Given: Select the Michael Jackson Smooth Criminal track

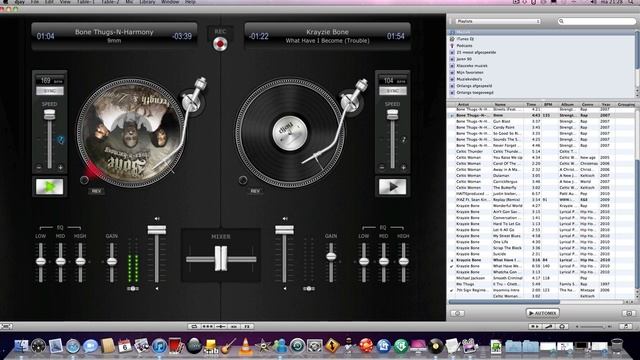Looking at the screenshot, I should click(541, 278).
